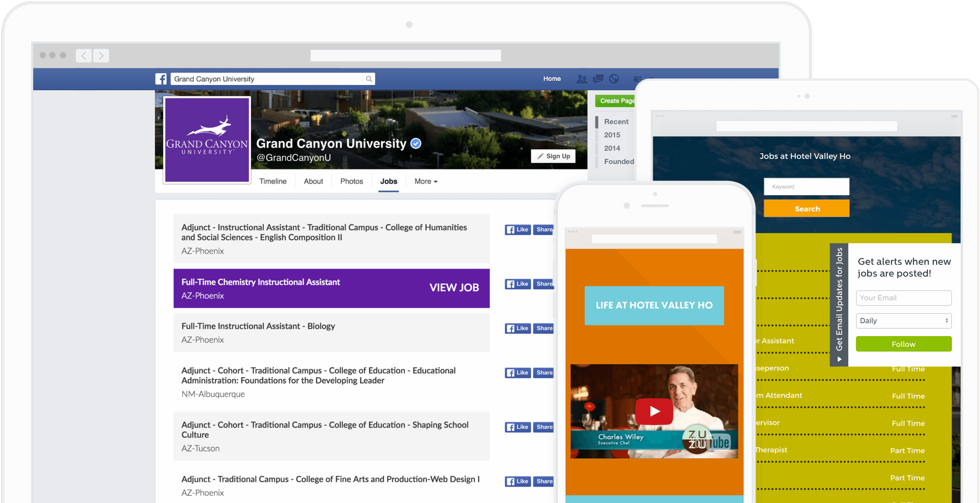
Task: Like the Shaping School Culture job
Action: (x=518, y=427)
